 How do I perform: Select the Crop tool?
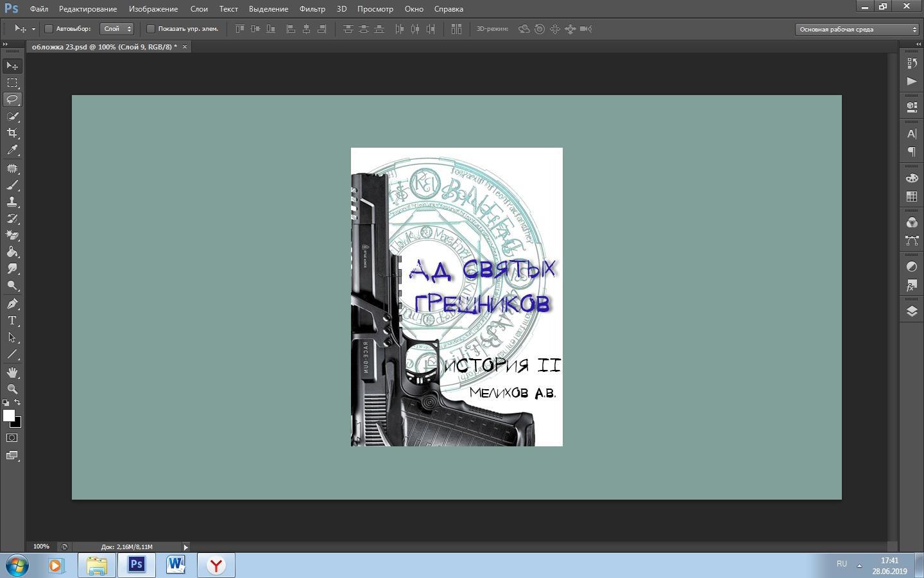tap(12, 133)
